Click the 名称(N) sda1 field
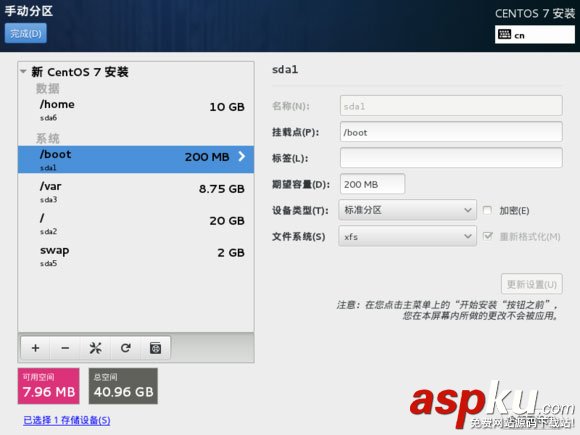The width and height of the screenshot is (580, 435). (x=451, y=106)
